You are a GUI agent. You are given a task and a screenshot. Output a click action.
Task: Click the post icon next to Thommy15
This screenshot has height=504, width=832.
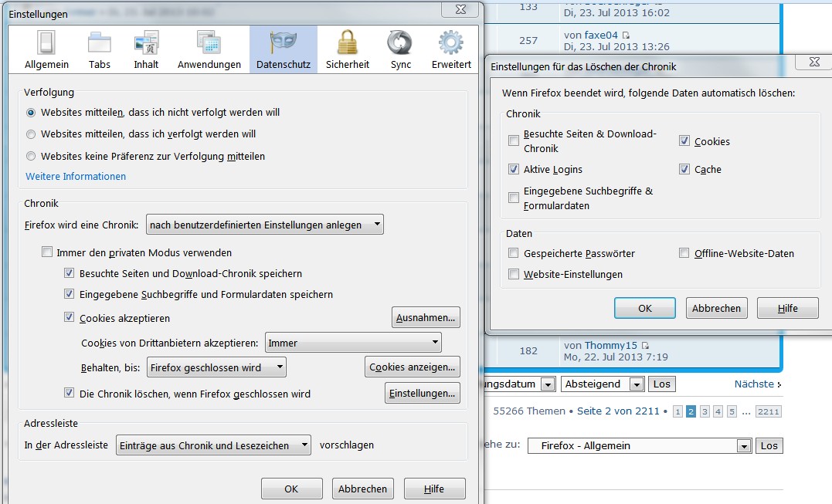[645, 346]
